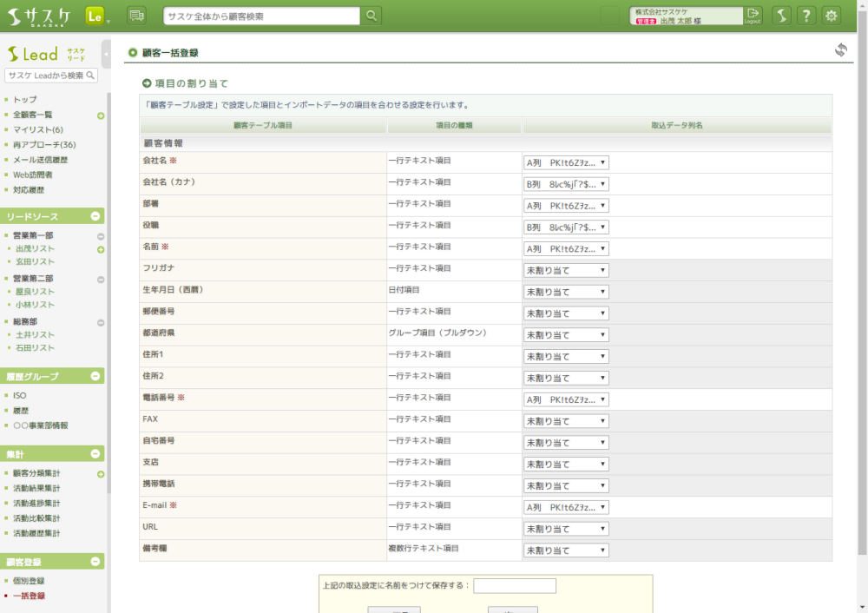The width and height of the screenshot is (868, 613).
Task: Open the 活動結果集計 link
Action: [36, 488]
